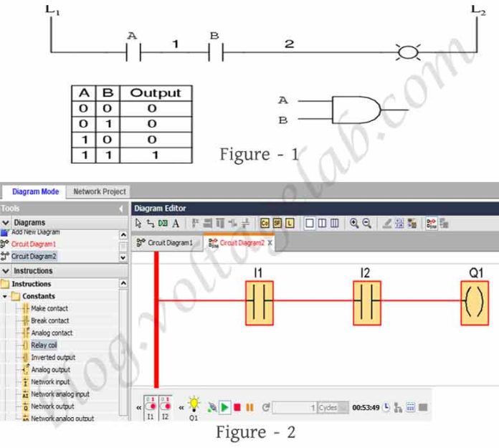Select the Break contact instruction

50,320
